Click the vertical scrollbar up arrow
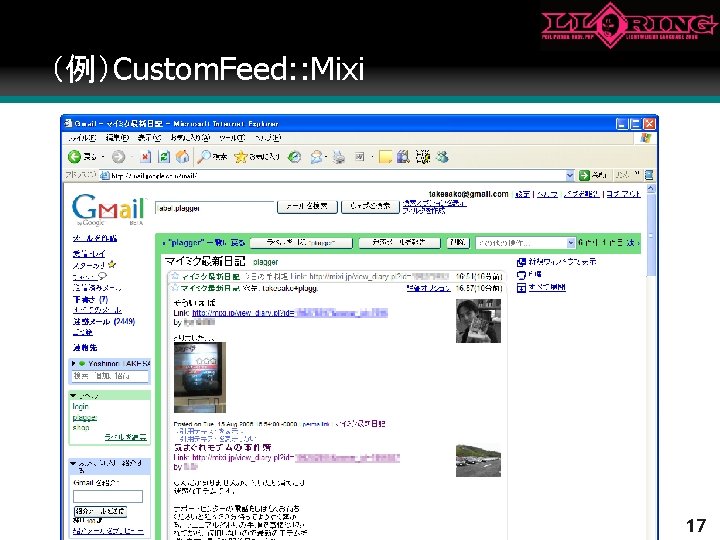The image size is (720, 540). (x=651, y=189)
